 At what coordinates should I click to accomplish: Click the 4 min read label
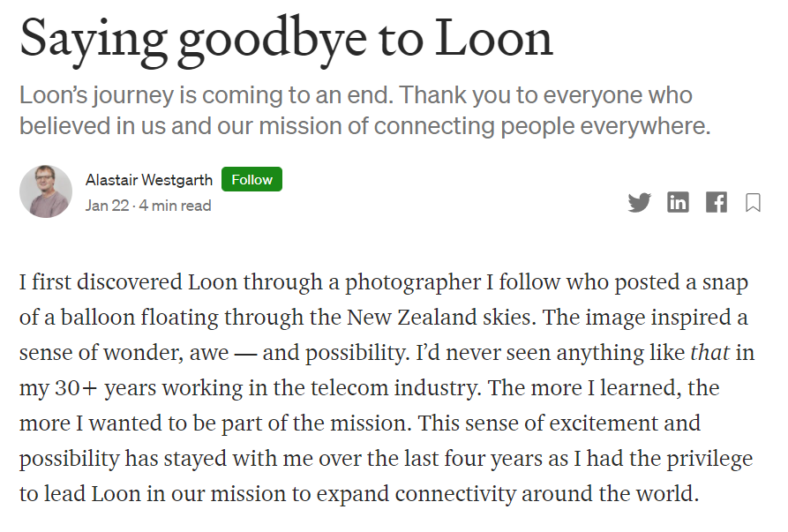[175, 206]
